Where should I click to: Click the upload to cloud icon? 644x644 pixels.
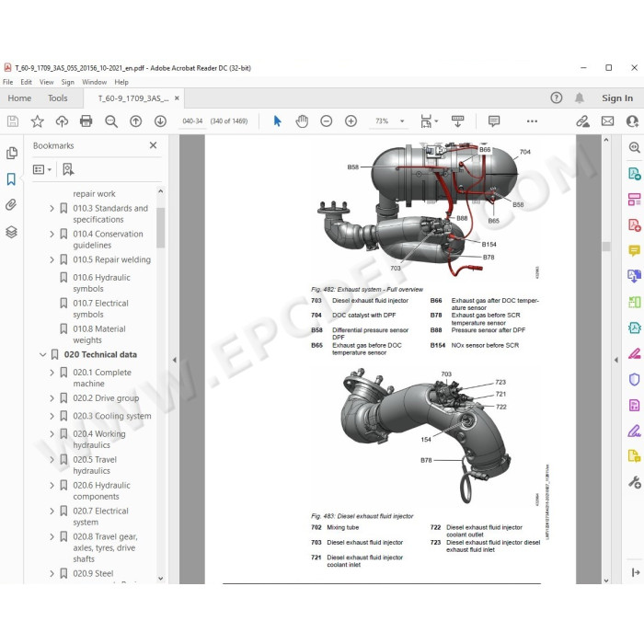click(x=62, y=121)
